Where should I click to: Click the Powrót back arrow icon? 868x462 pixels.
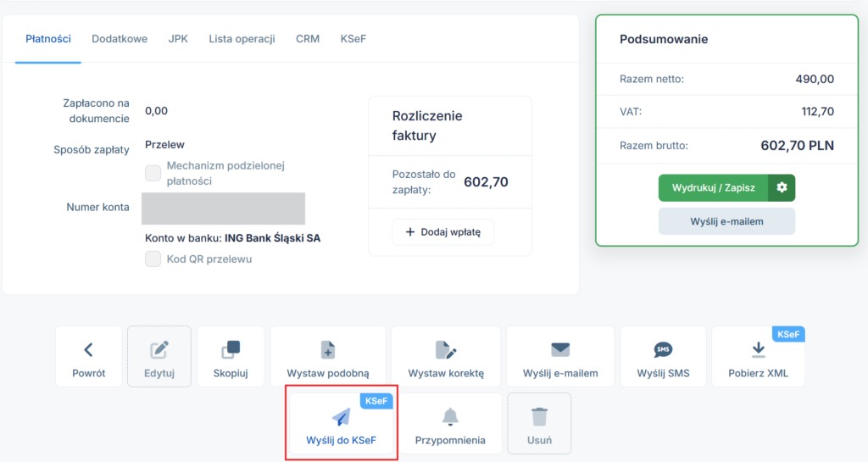88,349
